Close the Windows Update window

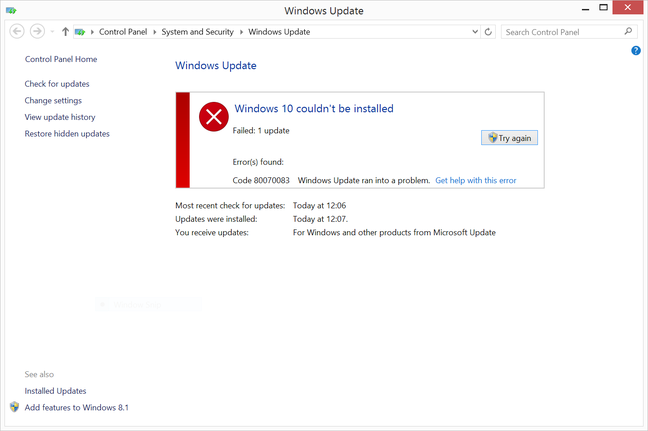pyautogui.click(x=627, y=7)
